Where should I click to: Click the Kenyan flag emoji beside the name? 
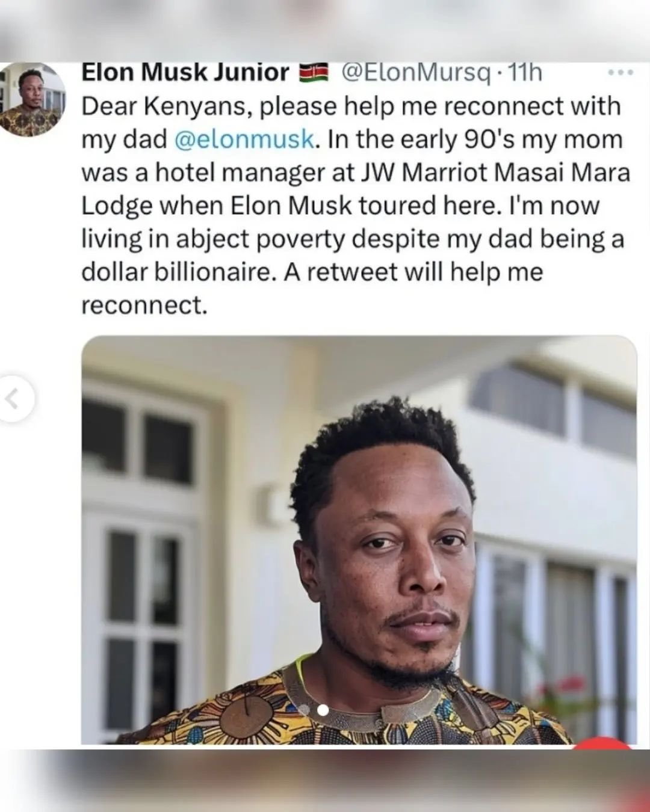coord(314,73)
